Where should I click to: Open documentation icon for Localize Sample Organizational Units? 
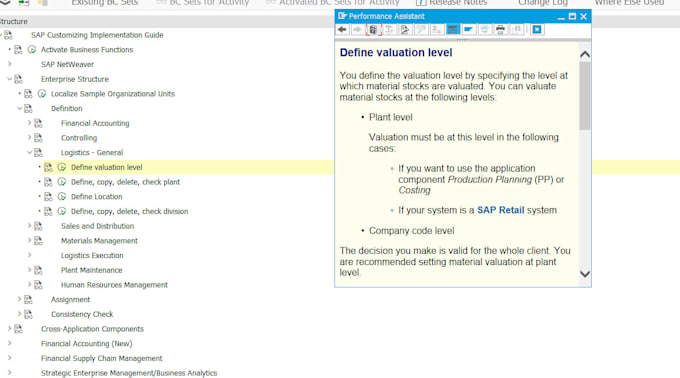coord(28,94)
